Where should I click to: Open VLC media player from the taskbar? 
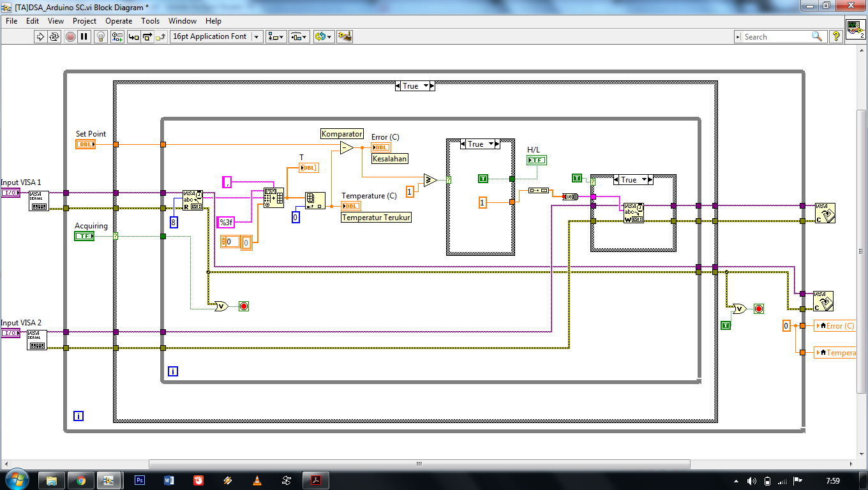(x=257, y=480)
